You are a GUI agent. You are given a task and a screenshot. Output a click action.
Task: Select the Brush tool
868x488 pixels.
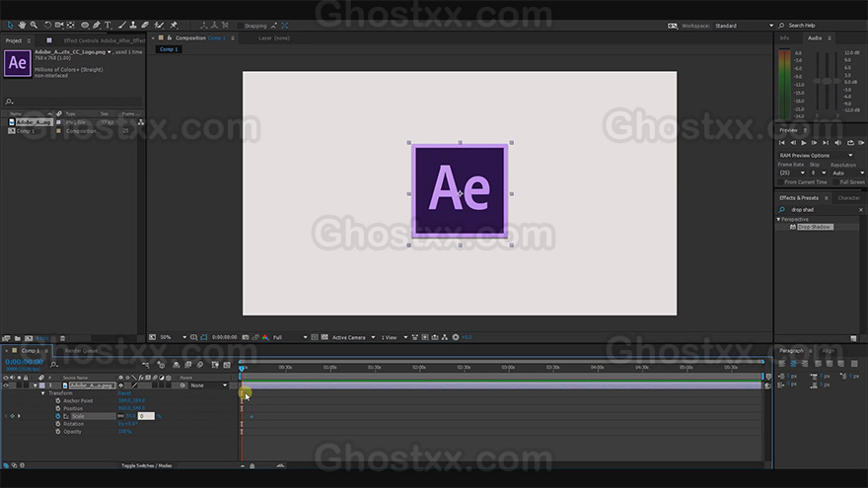pyautogui.click(x=121, y=25)
